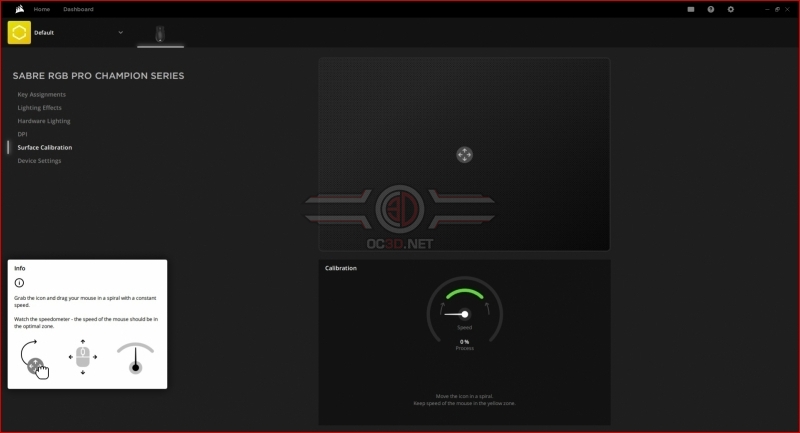Click the Corsair sails logo icon
Image resolution: width=800 pixels, height=433 pixels.
point(19,9)
